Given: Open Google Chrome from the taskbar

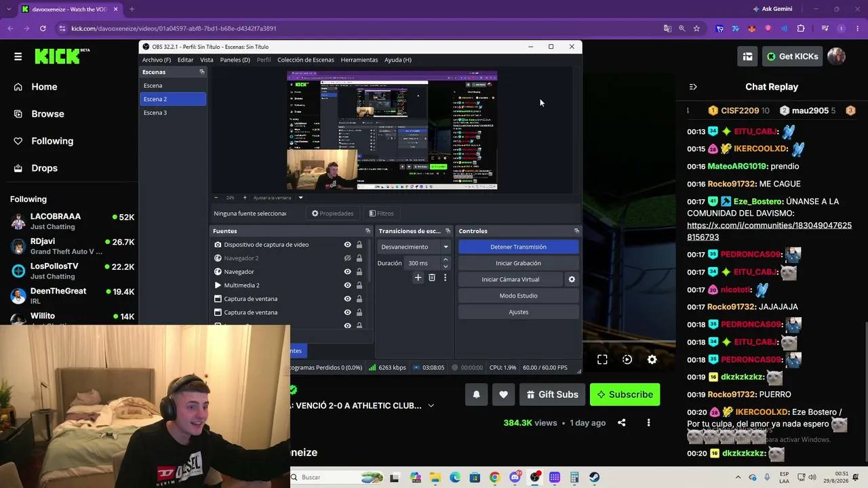Looking at the screenshot, I should (x=494, y=477).
